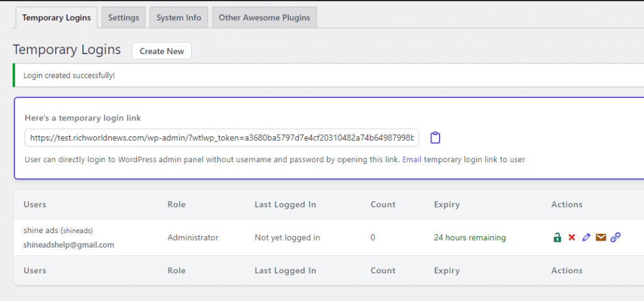Click the top Count column header
Image resolution: width=644 pixels, height=301 pixels.
pyautogui.click(x=383, y=204)
